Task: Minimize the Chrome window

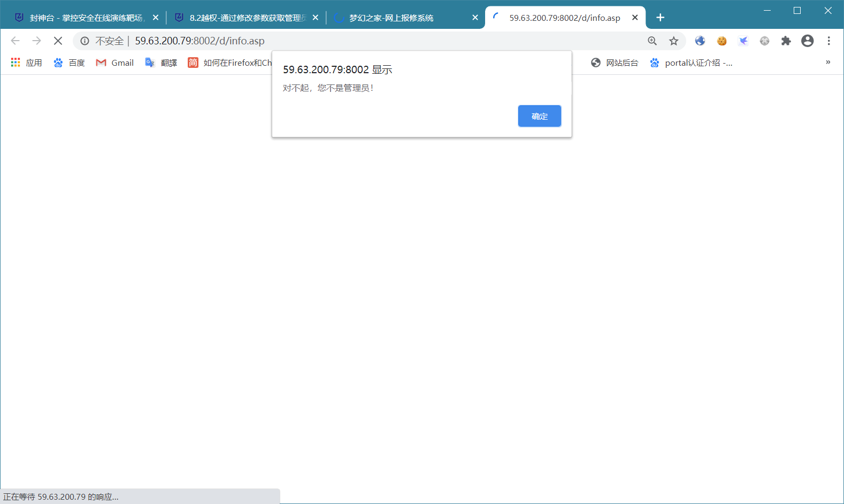Action: (767, 11)
